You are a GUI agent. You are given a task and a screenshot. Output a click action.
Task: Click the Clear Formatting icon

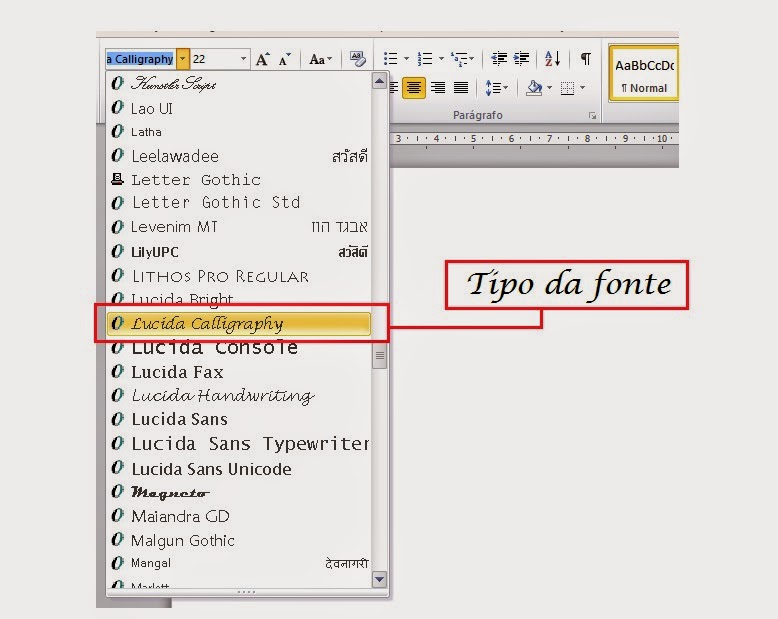(x=357, y=59)
